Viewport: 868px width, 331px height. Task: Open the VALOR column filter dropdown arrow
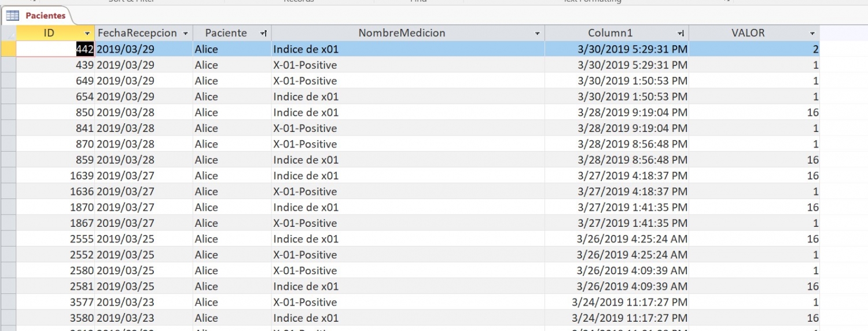812,34
